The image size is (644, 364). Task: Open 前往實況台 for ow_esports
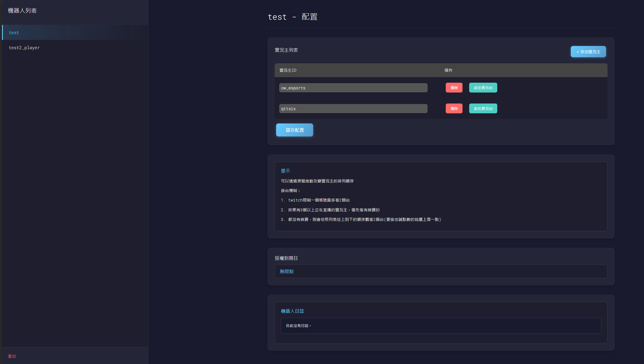click(483, 88)
